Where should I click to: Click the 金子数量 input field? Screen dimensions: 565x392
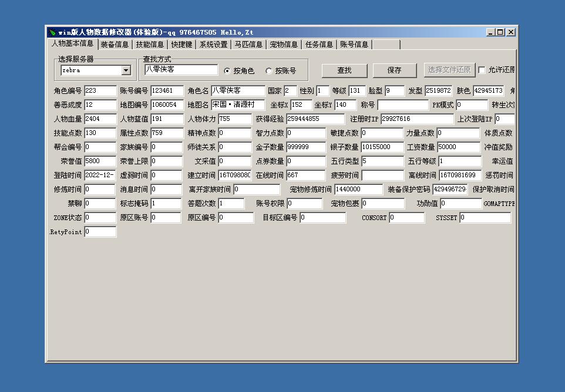[305, 147]
